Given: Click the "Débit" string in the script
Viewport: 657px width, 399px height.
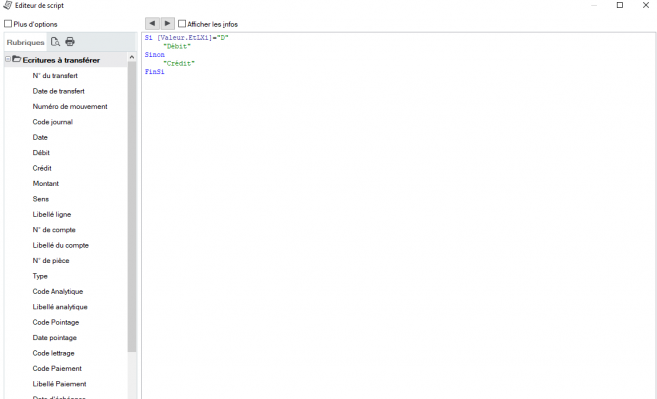Looking at the screenshot, I should 177,47.
